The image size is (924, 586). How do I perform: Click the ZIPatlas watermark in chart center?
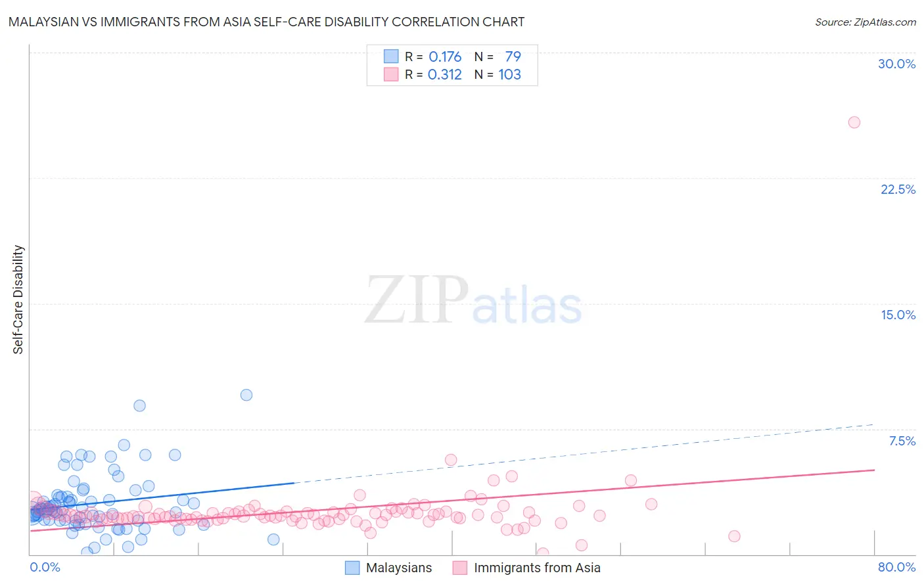point(473,301)
